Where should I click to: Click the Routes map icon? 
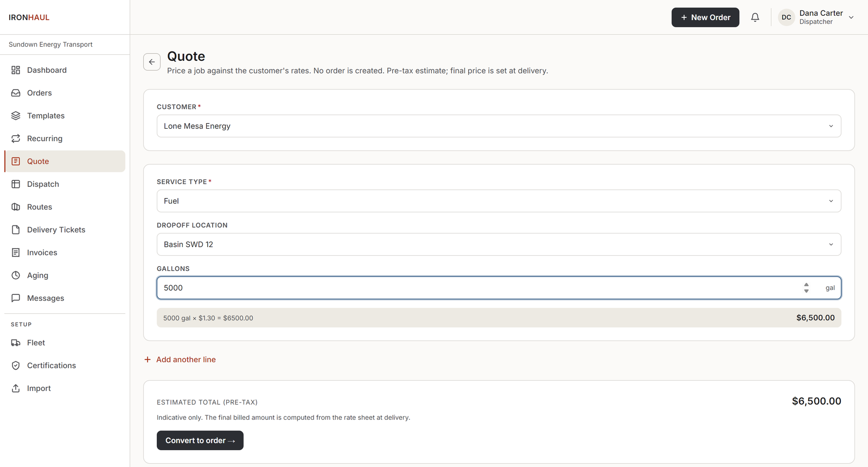(x=16, y=207)
